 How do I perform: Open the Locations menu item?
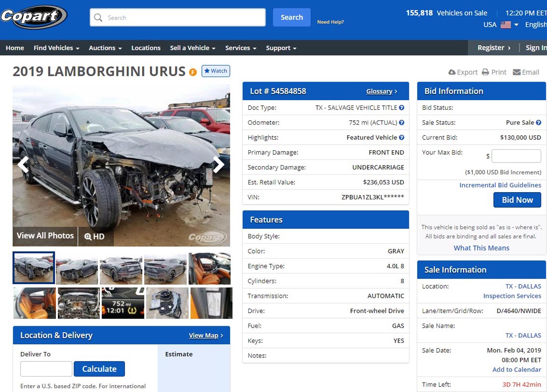coord(146,48)
